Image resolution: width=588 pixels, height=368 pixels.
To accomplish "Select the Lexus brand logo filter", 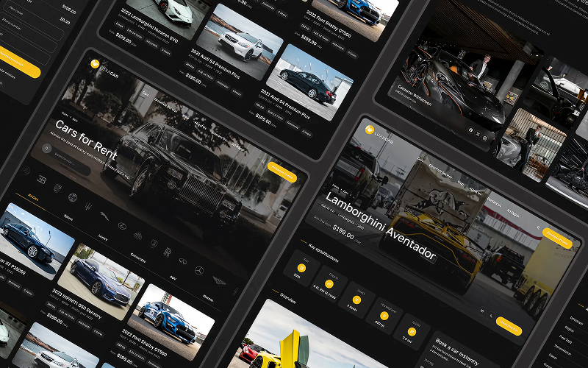I will click(x=122, y=226).
